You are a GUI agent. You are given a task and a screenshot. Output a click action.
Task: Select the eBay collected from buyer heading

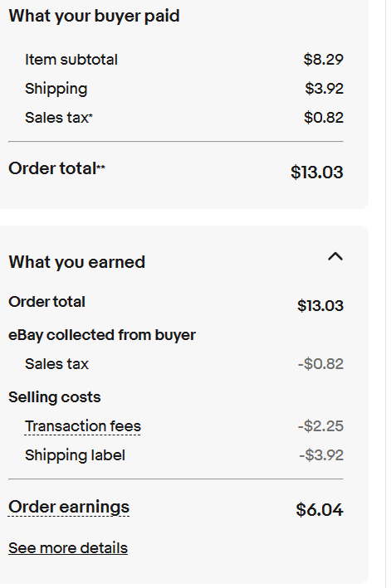(102, 335)
